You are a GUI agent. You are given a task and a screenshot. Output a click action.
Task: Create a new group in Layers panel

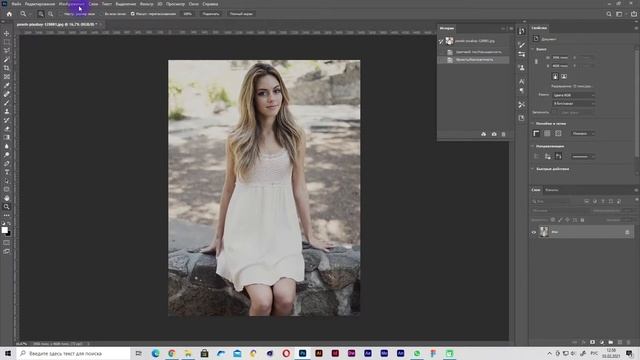tap(611, 342)
